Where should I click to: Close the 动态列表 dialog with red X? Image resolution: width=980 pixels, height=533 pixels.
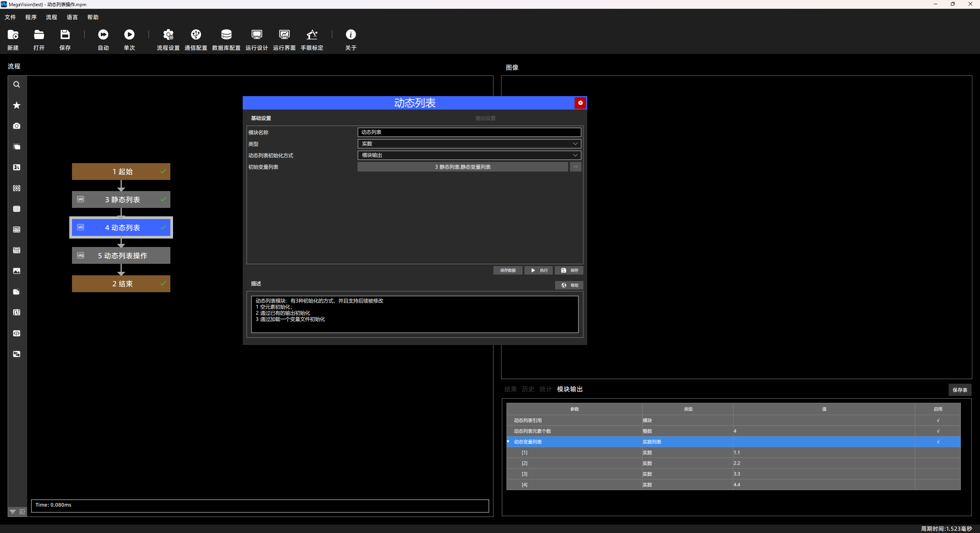[x=580, y=103]
